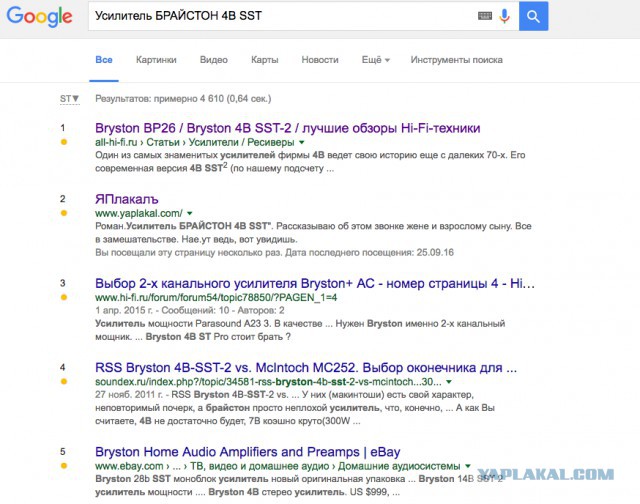This screenshot has height=504, width=640.
Task: Click yellow dot indicator of result 5
Action: coord(64,466)
